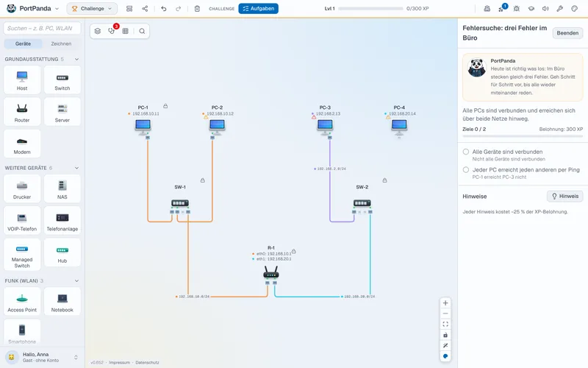Select the Modem device tile
The height and width of the screenshot is (368, 588).
22,144
